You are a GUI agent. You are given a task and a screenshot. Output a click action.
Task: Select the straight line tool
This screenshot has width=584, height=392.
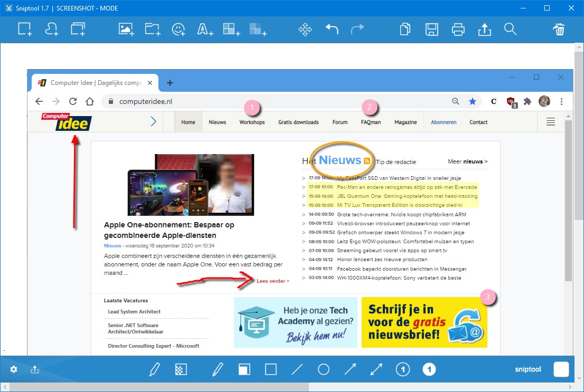coord(297,369)
